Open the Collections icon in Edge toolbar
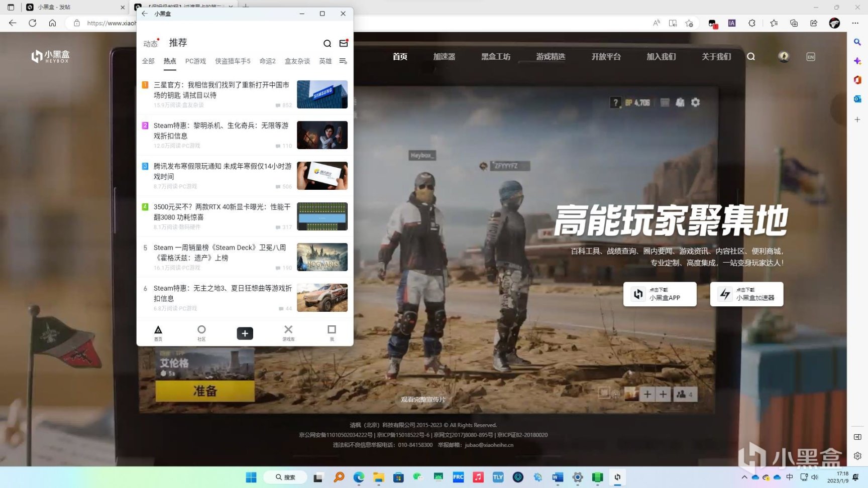This screenshot has width=868, height=488. (x=794, y=23)
